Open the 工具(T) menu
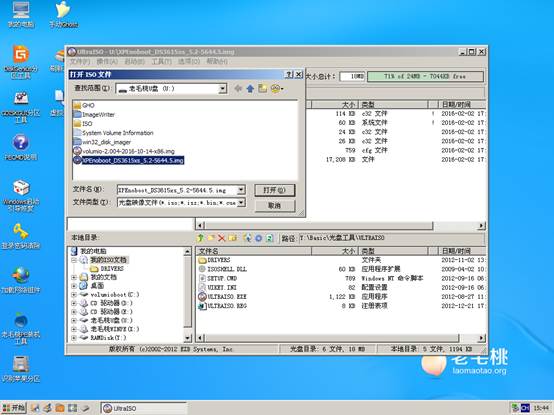 pos(161,61)
